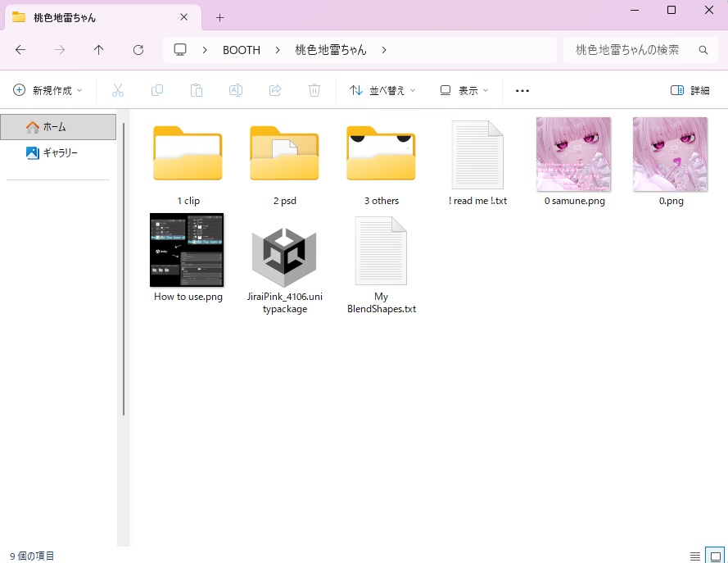Screen dimensions: 728x563
Task: Click the Paste clipboard icon
Action: tap(197, 90)
